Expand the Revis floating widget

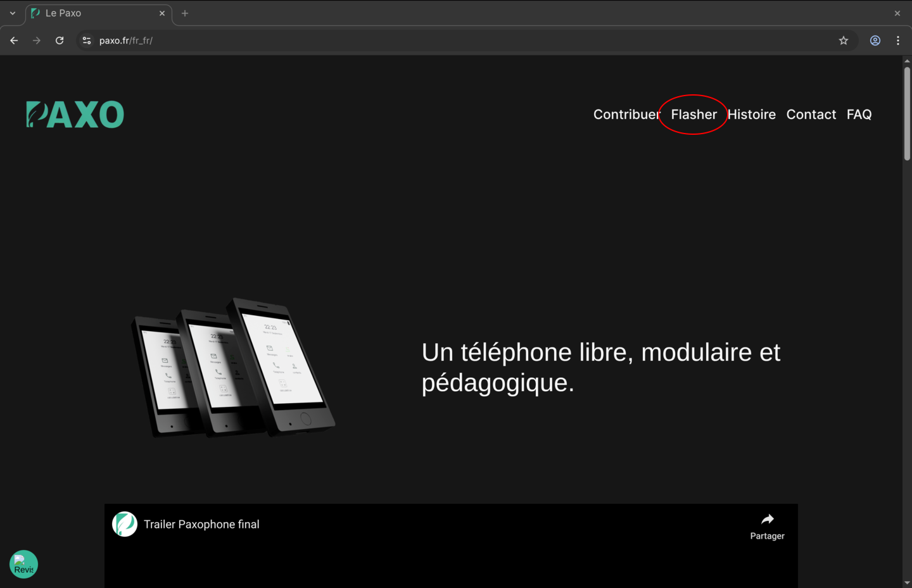(23, 564)
